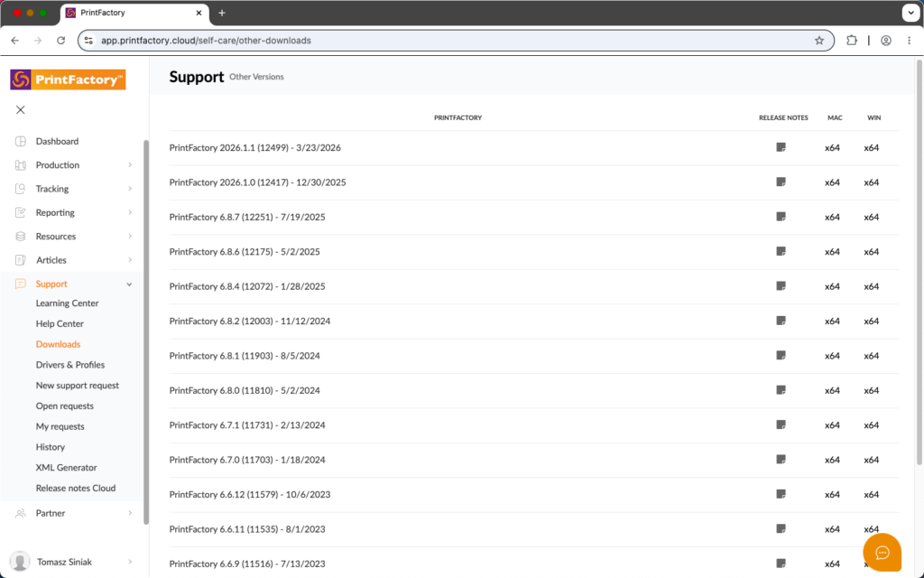
Task: Download Win x64 for PrintFactory 2026.1.1
Action: 872,148
